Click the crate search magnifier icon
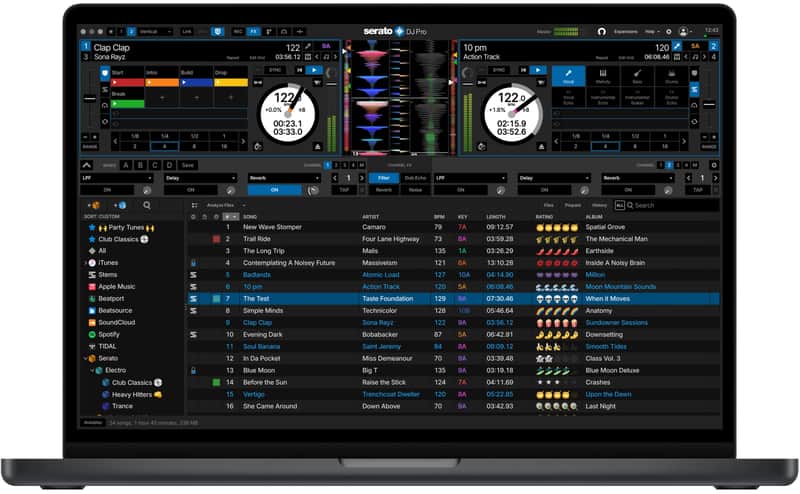This screenshot has width=800, height=494. [147, 205]
